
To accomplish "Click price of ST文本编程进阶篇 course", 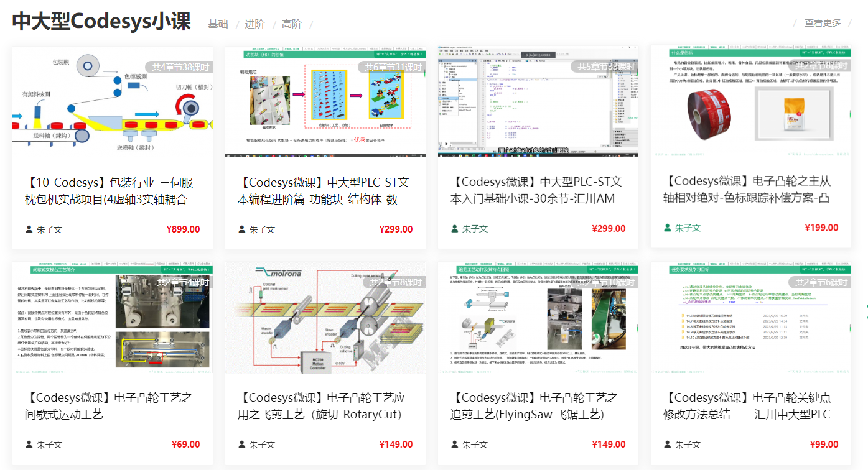I will pyautogui.click(x=396, y=229).
